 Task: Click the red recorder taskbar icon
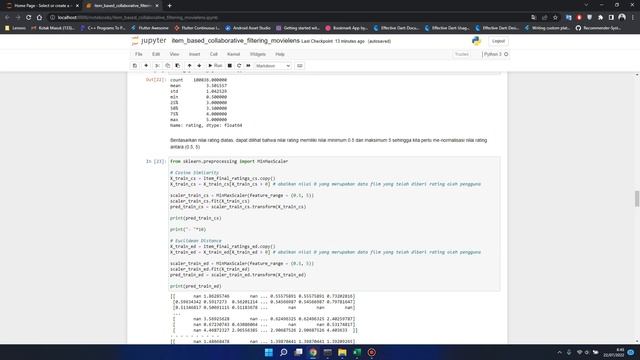click(371, 352)
